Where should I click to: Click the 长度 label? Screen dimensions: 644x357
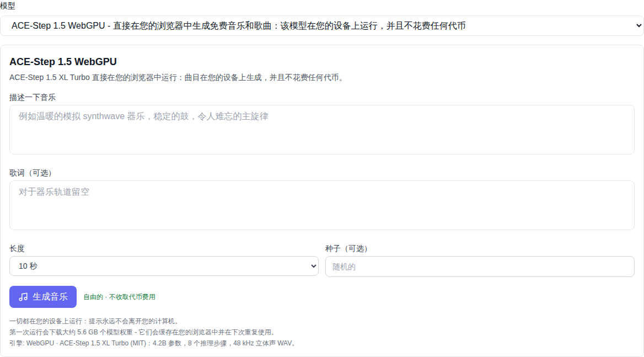(17, 248)
